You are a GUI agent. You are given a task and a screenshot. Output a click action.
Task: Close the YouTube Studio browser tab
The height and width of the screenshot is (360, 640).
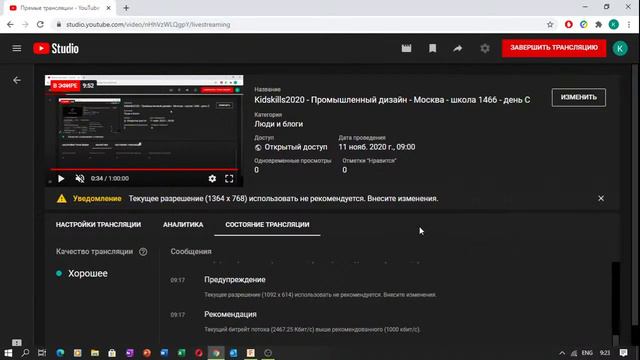109,8
